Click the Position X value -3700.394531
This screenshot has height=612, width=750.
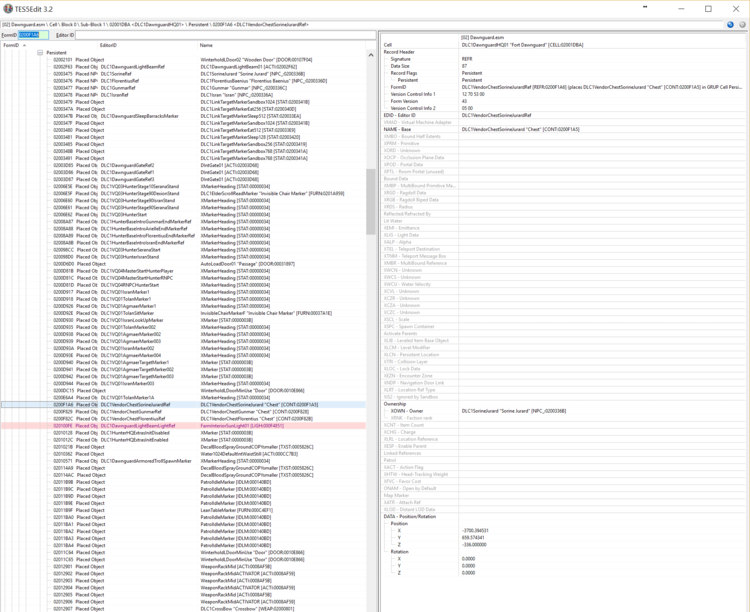pos(475,531)
